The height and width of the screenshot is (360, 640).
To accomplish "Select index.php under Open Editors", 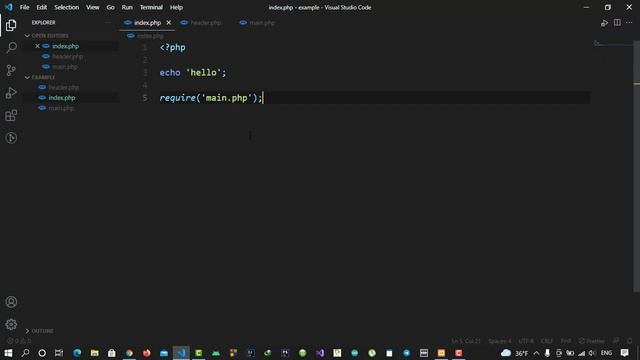I will click(65, 46).
